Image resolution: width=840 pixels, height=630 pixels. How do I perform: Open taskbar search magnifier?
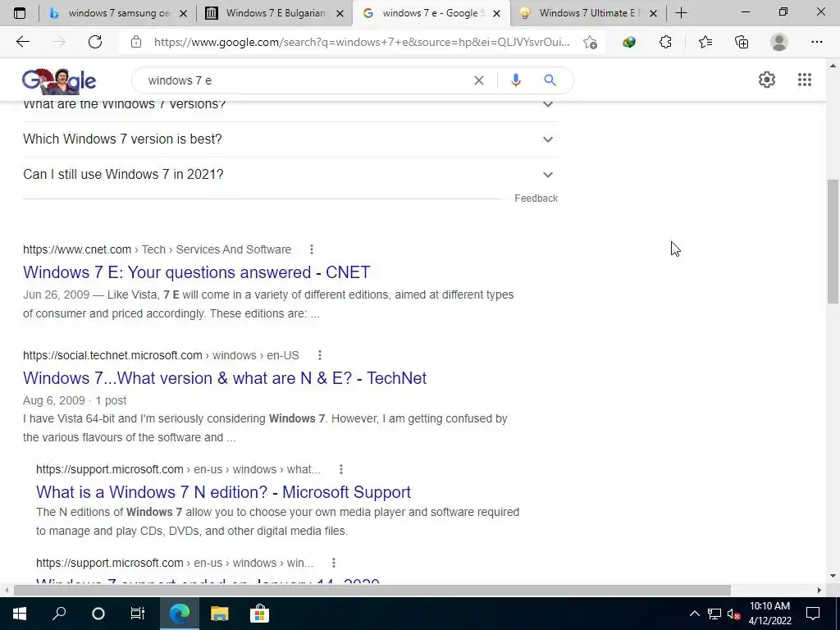tap(59, 614)
